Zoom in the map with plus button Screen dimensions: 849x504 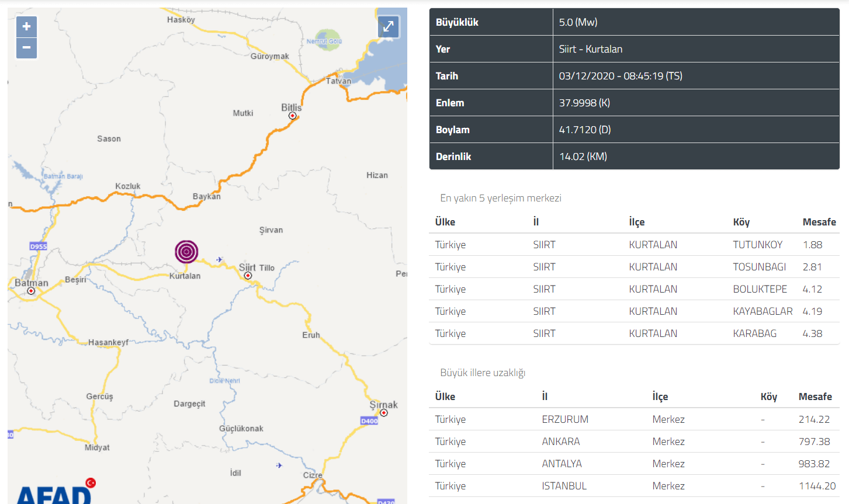click(x=26, y=27)
